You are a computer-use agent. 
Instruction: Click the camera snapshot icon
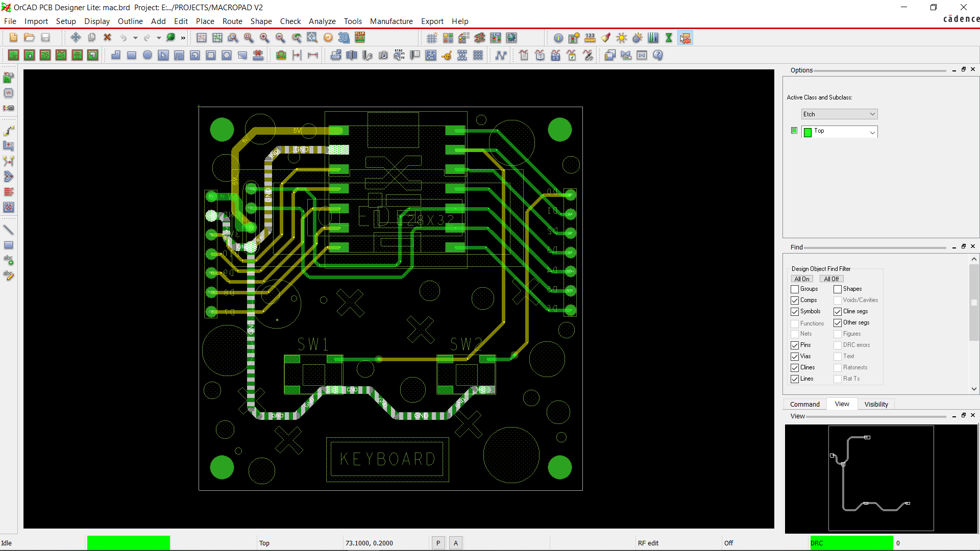pos(383,55)
